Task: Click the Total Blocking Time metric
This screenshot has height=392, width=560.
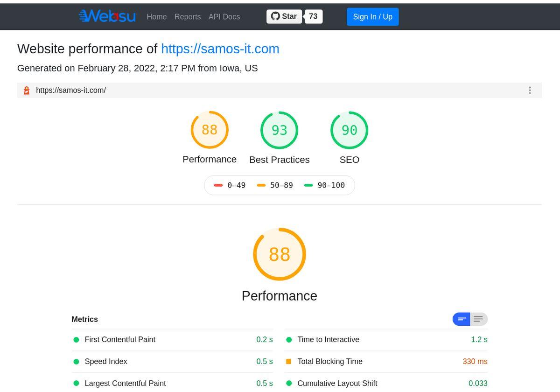Action: [x=386, y=362]
